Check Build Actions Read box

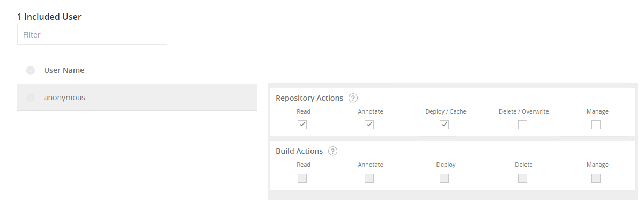[302, 178]
